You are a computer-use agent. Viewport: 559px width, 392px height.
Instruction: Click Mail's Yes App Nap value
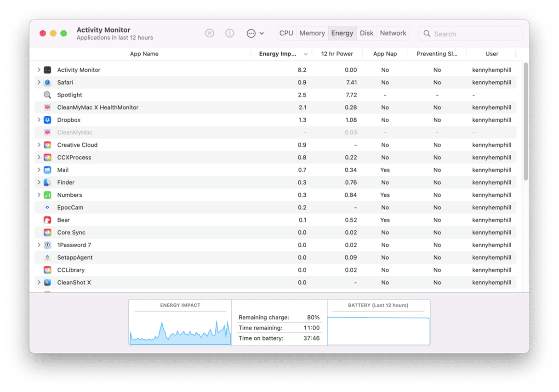point(385,170)
